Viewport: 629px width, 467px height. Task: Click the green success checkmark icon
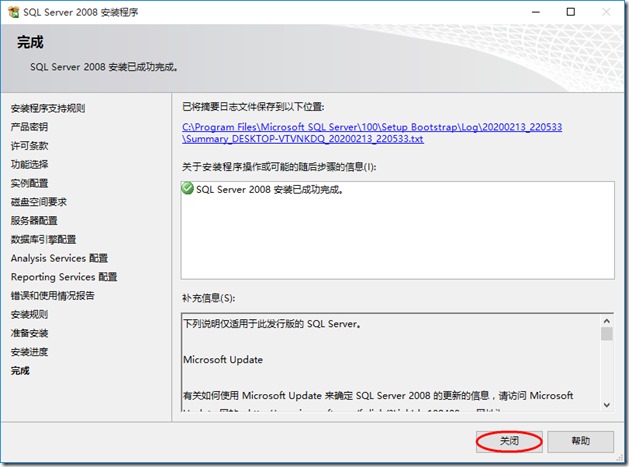(187, 188)
